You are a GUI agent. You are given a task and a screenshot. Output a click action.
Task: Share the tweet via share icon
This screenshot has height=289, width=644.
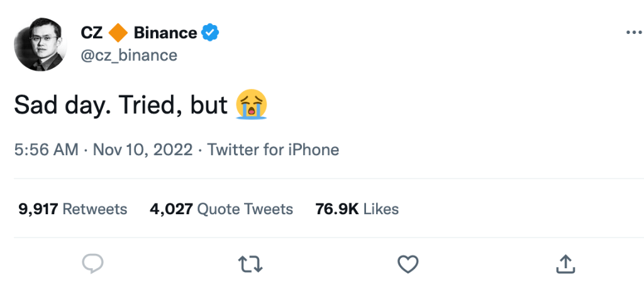566,264
